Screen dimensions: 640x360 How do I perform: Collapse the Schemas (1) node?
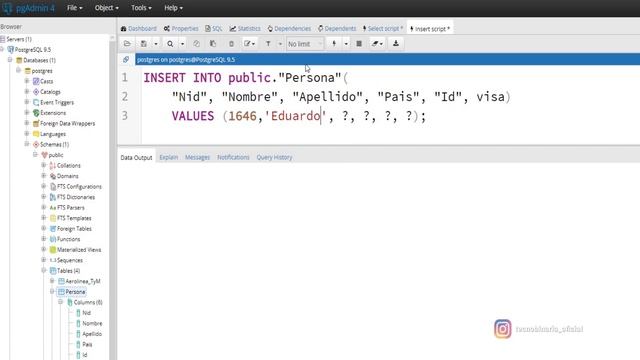point(27,144)
